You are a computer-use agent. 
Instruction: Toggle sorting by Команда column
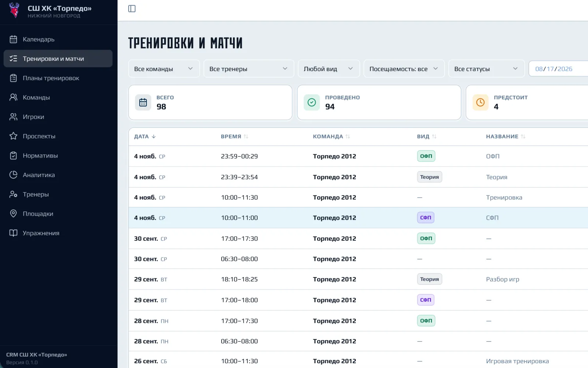point(331,137)
